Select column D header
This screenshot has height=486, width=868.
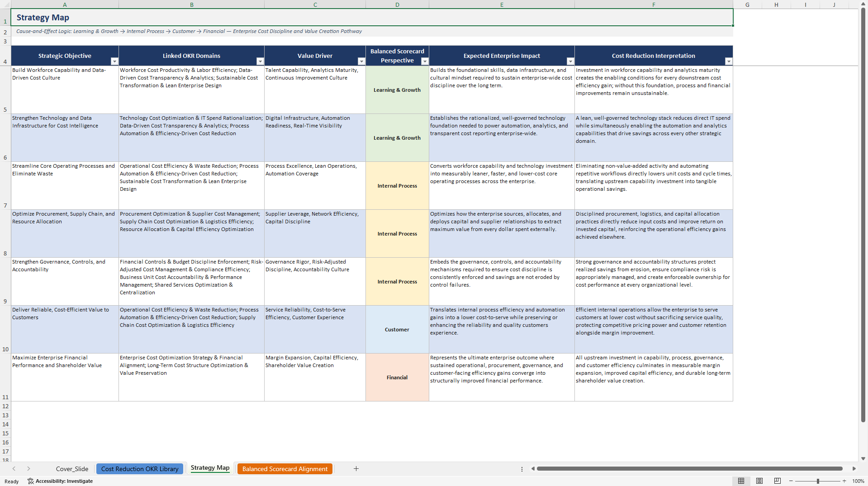[x=397, y=5]
